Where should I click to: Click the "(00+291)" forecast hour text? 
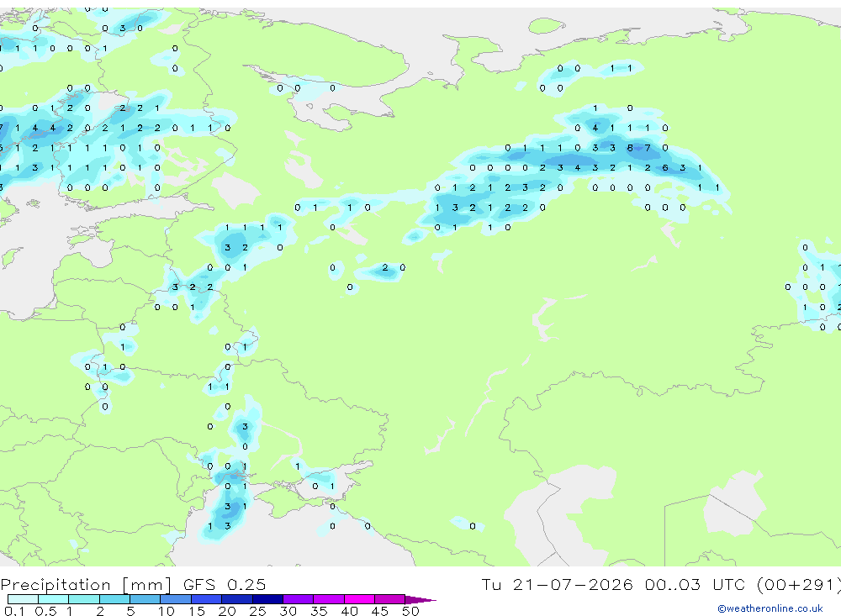click(x=799, y=584)
